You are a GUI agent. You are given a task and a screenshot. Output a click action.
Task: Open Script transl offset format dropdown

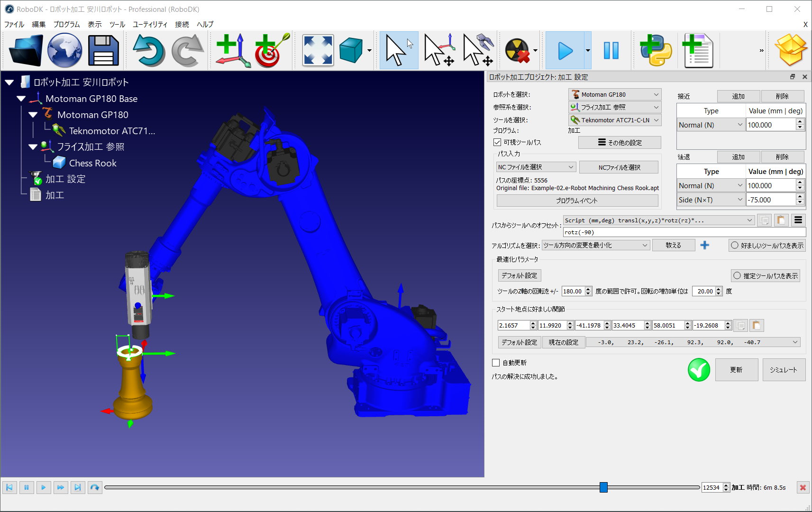[x=659, y=220]
